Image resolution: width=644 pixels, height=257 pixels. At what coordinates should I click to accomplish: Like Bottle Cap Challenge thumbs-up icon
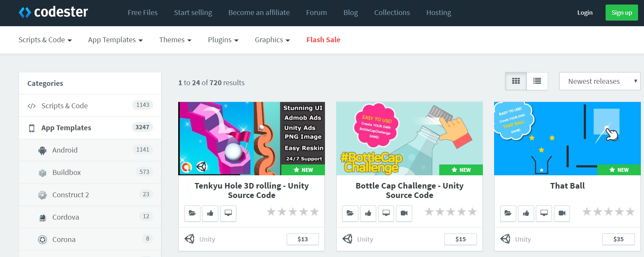point(368,213)
